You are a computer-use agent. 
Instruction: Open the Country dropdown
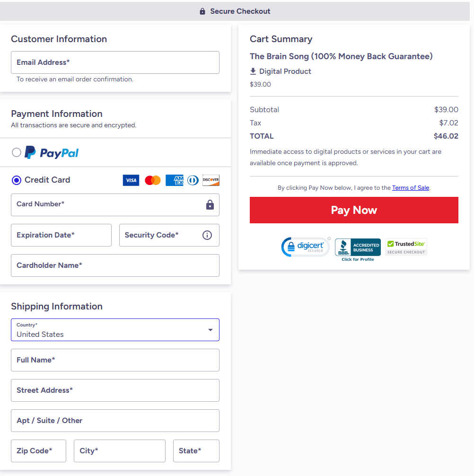click(x=115, y=330)
